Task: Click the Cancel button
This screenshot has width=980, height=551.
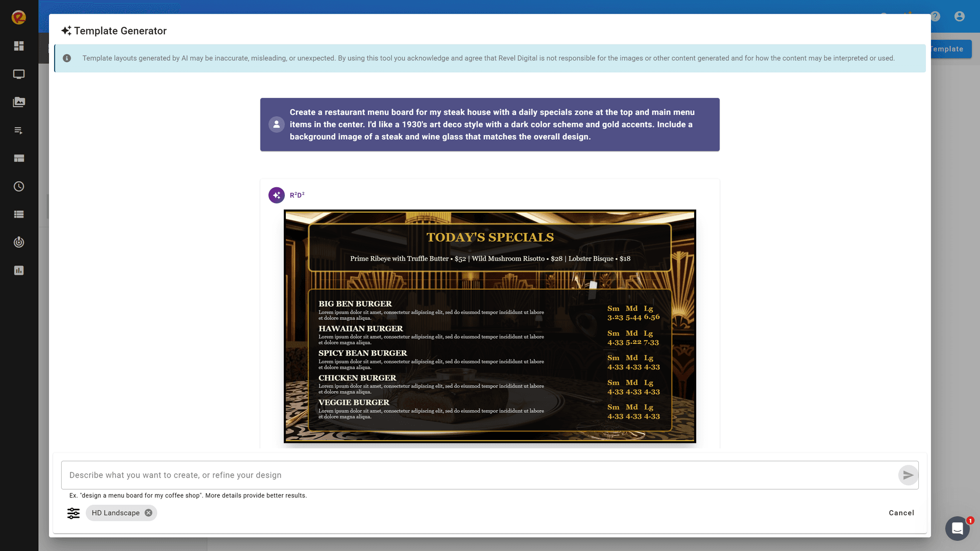Action: pos(901,513)
